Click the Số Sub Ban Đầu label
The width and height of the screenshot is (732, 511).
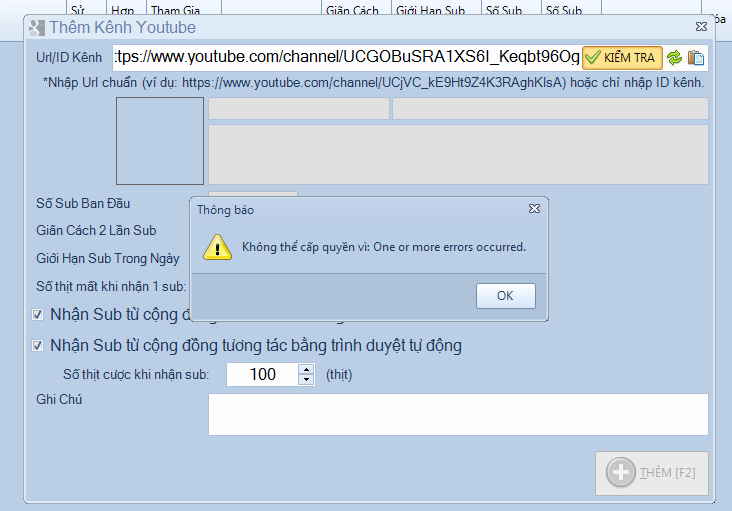(x=83, y=203)
